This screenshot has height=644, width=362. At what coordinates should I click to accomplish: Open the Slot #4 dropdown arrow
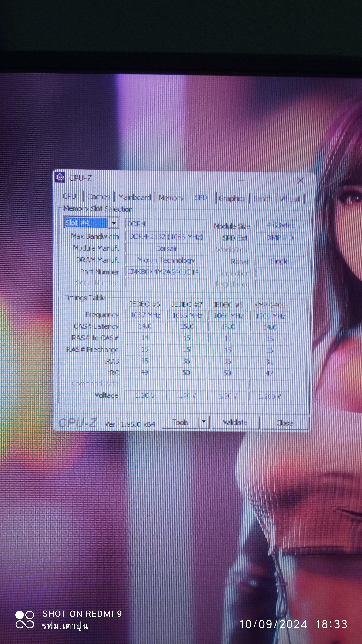[114, 223]
